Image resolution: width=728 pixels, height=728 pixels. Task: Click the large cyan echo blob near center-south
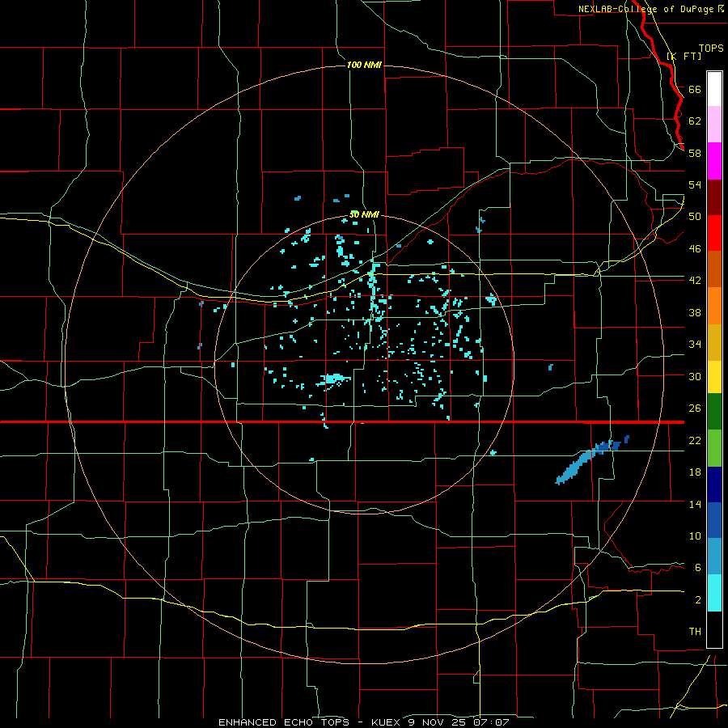coord(334,379)
